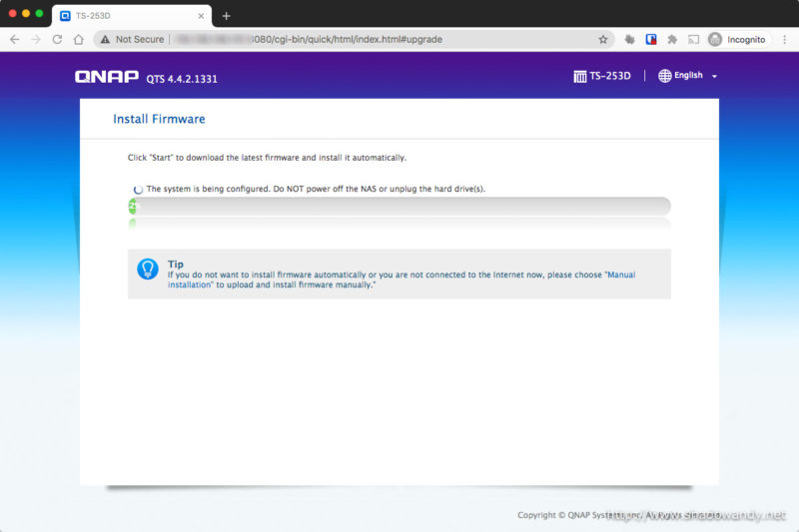
Task: Click the Not Secure site info warning
Action: [131, 39]
